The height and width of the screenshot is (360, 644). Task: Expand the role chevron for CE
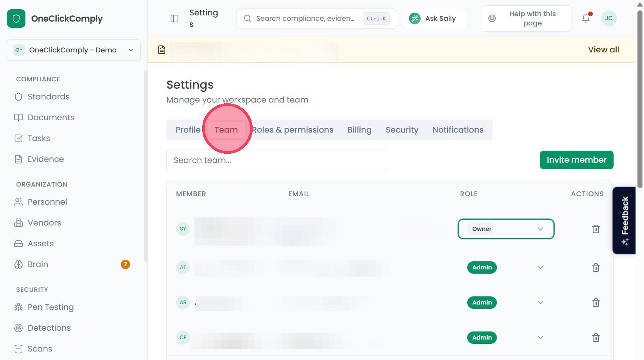[x=540, y=338]
